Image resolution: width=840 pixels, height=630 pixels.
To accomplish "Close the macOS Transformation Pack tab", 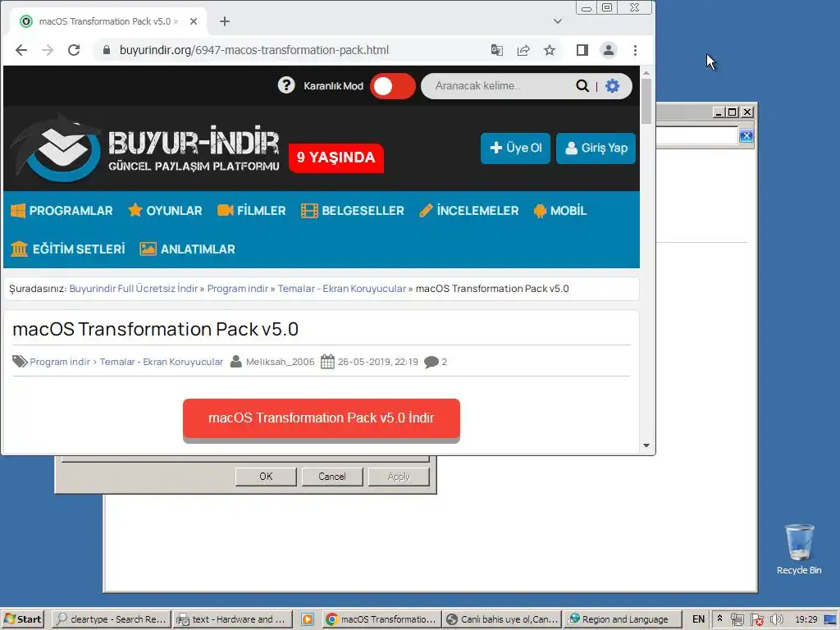I will pos(194,21).
